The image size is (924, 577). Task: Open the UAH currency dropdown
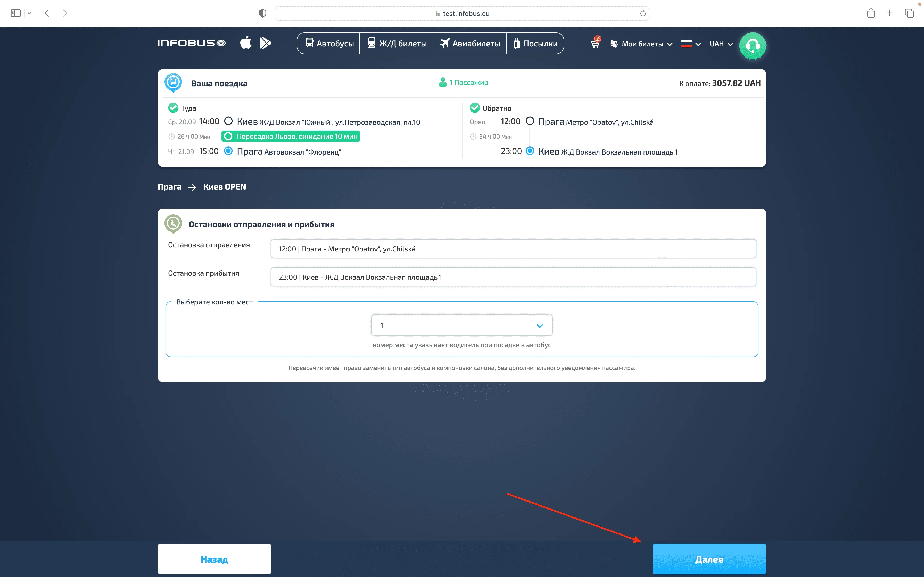(x=721, y=44)
